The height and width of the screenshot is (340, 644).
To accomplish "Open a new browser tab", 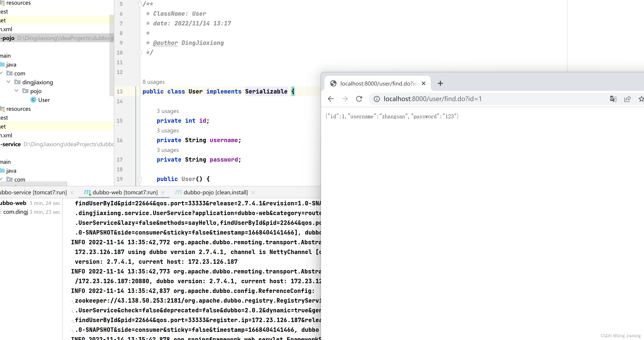I will pos(441,84).
